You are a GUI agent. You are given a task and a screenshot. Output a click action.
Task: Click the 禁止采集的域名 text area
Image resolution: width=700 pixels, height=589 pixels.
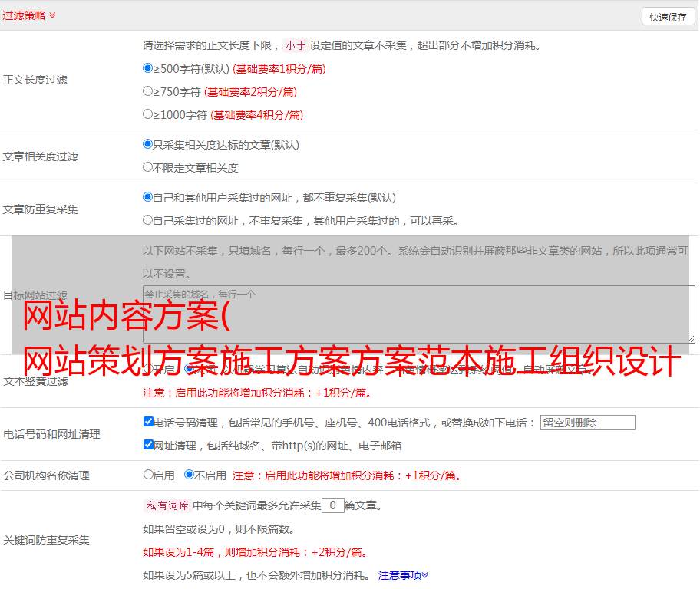[x=418, y=314]
